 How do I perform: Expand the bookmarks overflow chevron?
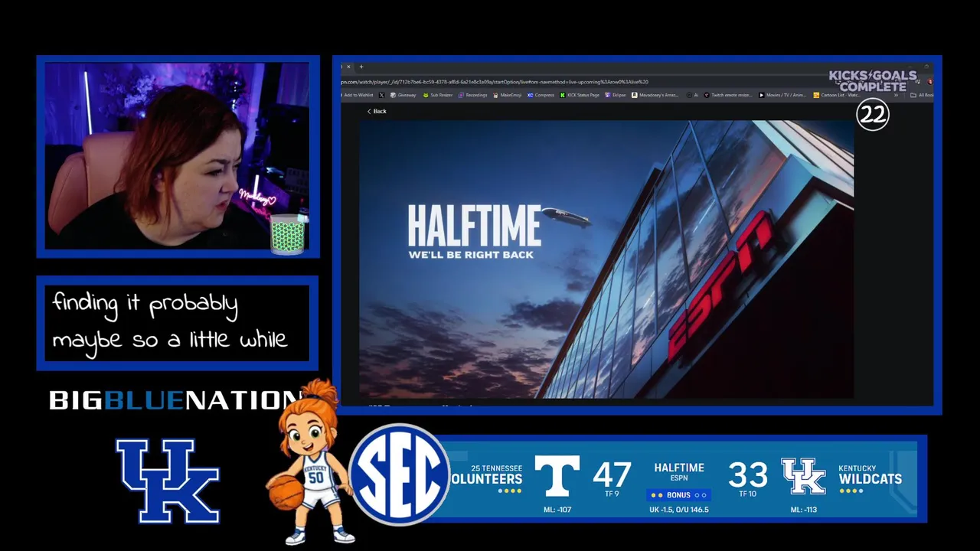pyautogui.click(x=897, y=95)
